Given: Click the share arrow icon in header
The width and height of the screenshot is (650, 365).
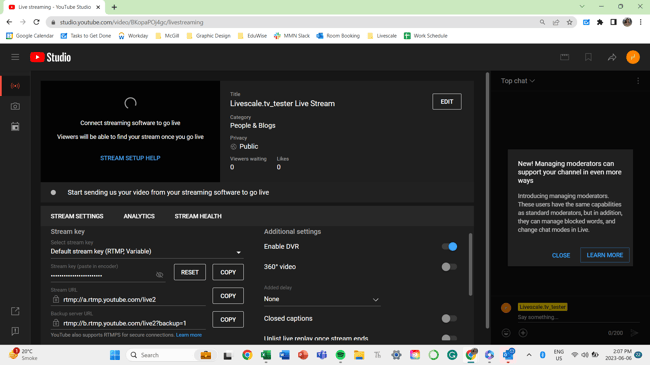Looking at the screenshot, I should pyautogui.click(x=612, y=57).
